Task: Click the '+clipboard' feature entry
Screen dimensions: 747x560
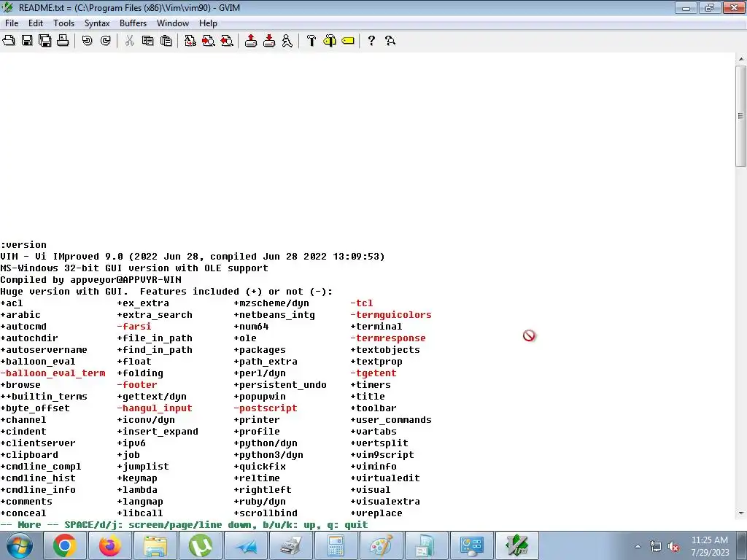Action: [x=29, y=455]
